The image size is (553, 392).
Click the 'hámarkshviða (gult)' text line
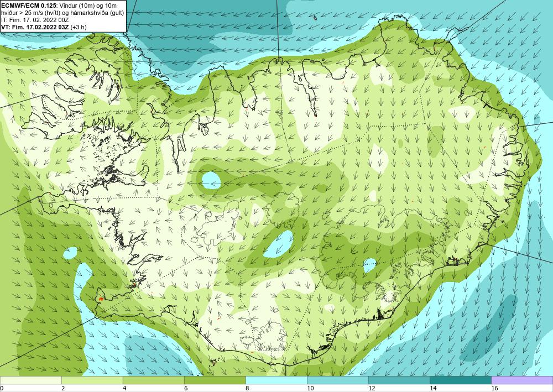coord(62,13)
